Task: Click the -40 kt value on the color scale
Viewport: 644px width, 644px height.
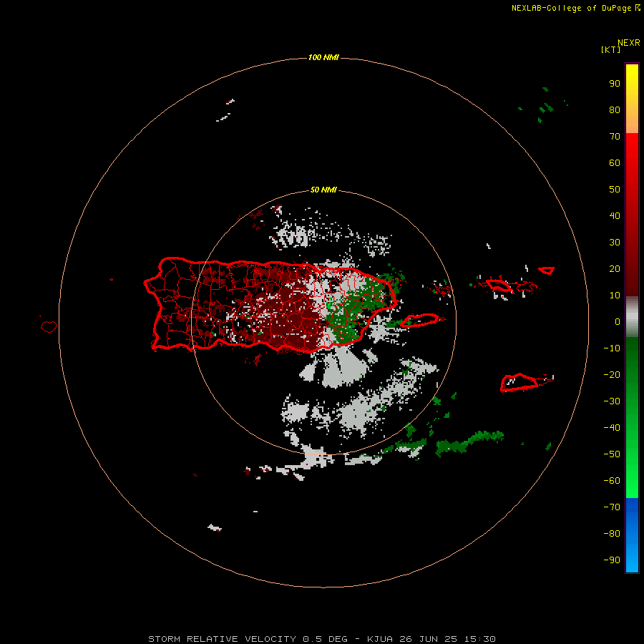Action: click(612, 428)
